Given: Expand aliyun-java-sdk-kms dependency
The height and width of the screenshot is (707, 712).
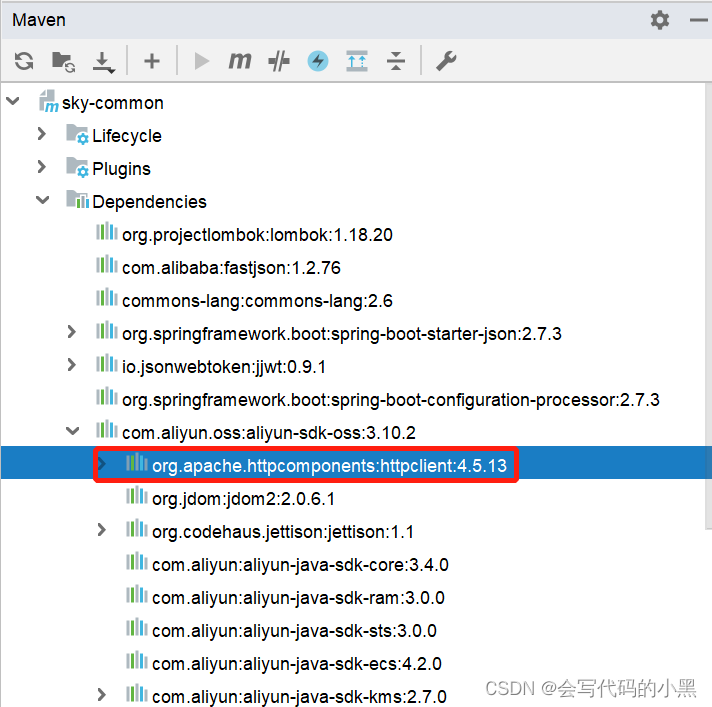Looking at the screenshot, I should (102, 695).
